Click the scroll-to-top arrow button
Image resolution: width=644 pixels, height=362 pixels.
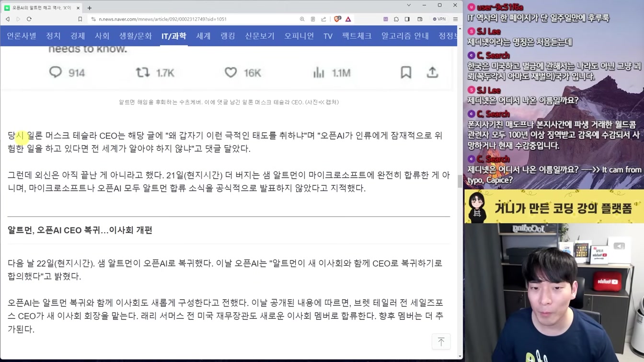(x=441, y=341)
